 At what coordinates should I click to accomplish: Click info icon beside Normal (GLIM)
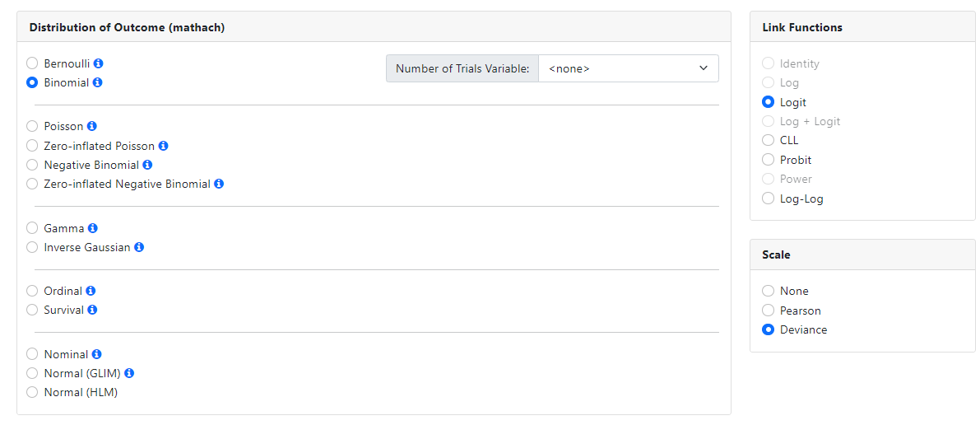coord(129,373)
